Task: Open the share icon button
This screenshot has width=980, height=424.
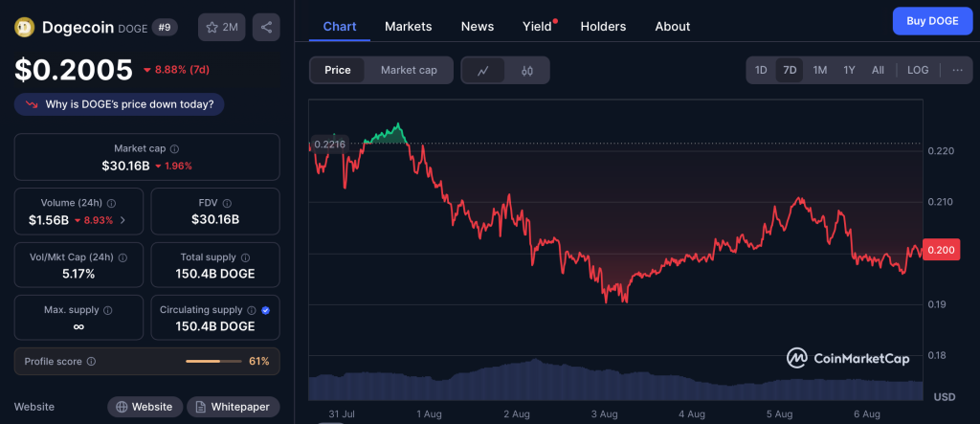Action: (x=266, y=27)
